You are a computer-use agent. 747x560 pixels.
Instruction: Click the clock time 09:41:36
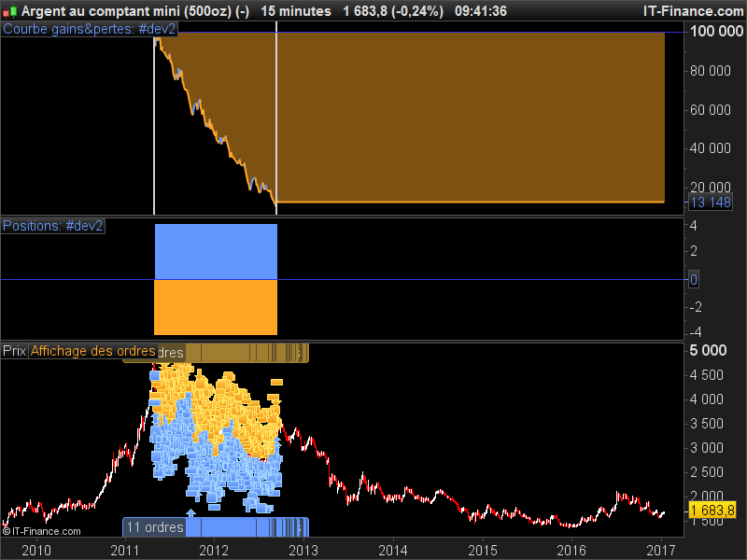pos(481,11)
